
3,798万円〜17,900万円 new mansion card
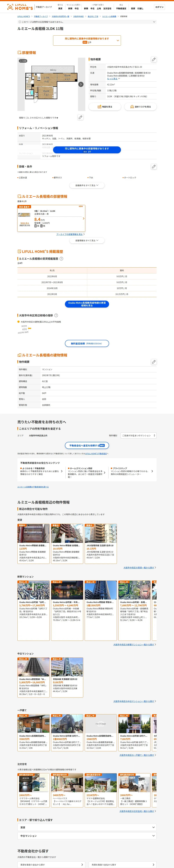[33, 610]
